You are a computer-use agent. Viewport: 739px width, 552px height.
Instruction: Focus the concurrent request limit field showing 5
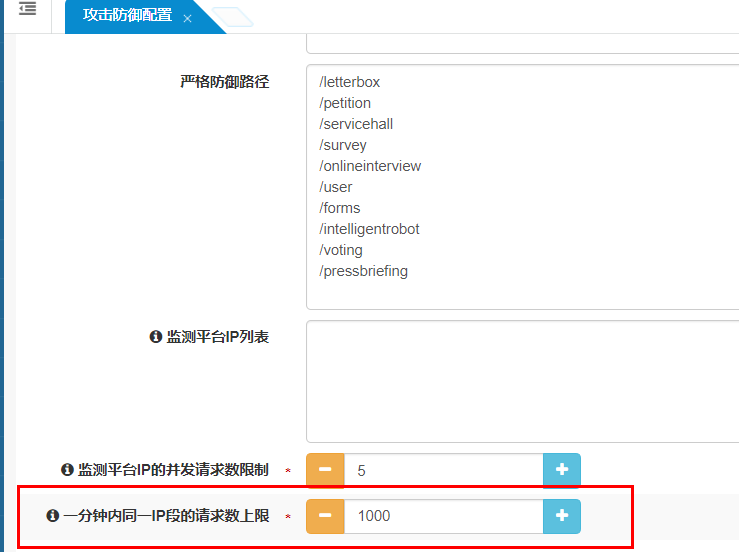click(443, 470)
